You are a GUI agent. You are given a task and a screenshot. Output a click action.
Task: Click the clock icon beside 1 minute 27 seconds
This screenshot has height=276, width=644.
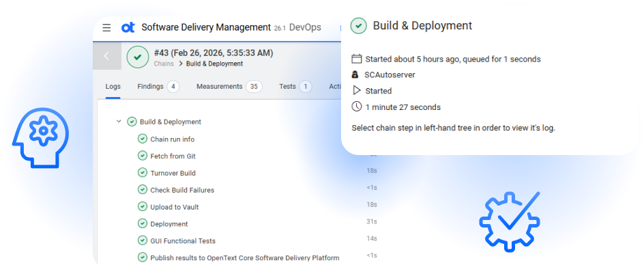pos(357,107)
